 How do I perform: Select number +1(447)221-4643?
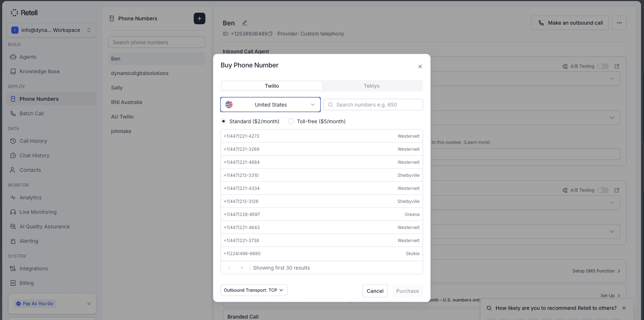(322, 228)
